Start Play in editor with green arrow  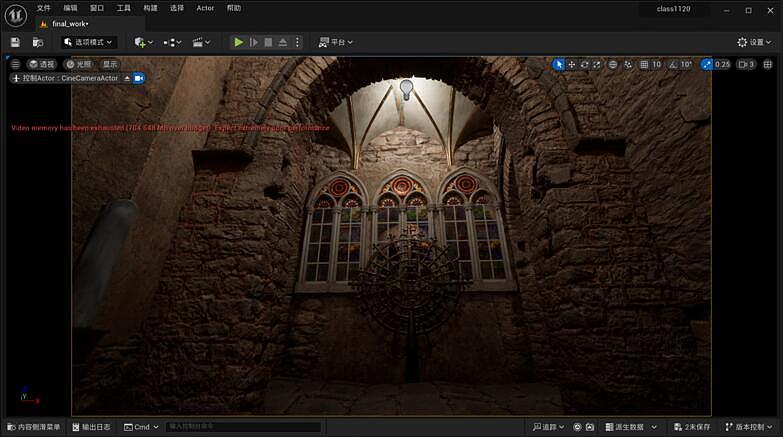pyautogui.click(x=239, y=42)
